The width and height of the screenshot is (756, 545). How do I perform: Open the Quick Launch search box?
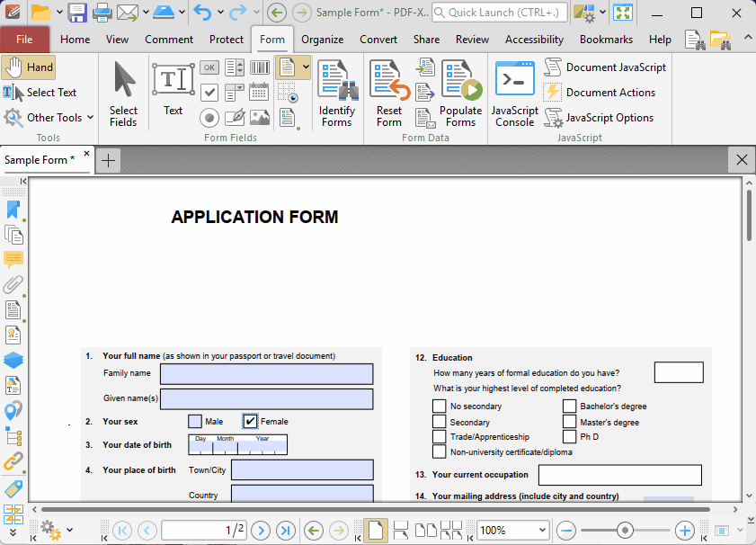[x=499, y=13]
